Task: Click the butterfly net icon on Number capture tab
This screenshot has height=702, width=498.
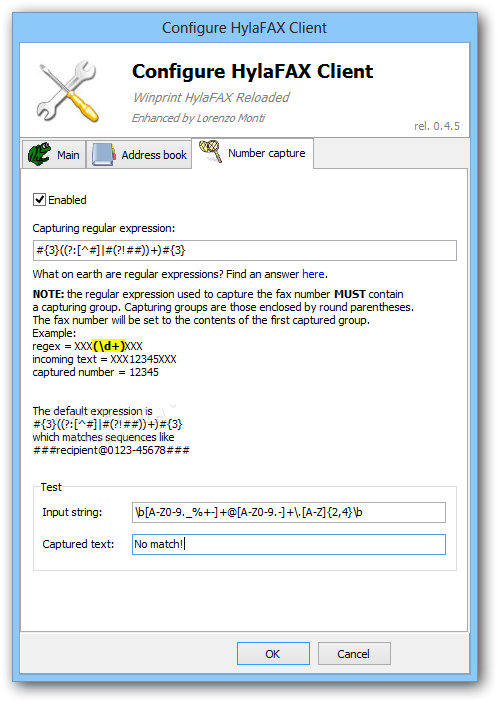Action: pyautogui.click(x=210, y=151)
